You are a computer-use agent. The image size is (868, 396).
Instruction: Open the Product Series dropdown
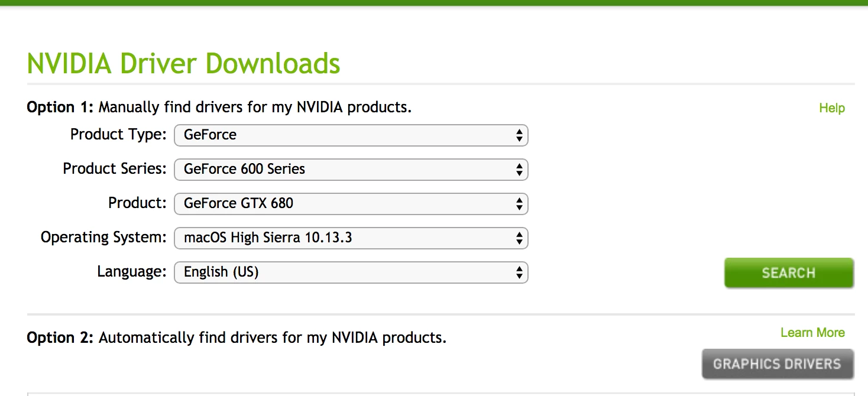(351, 169)
